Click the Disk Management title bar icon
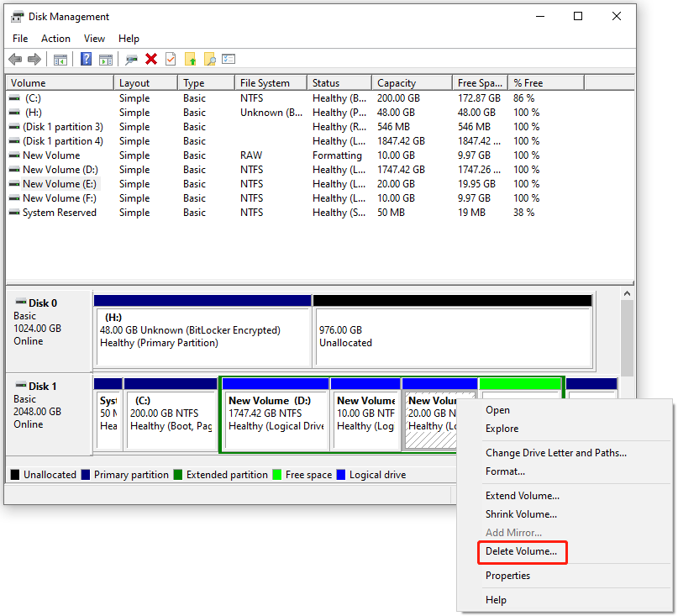 coord(18,17)
